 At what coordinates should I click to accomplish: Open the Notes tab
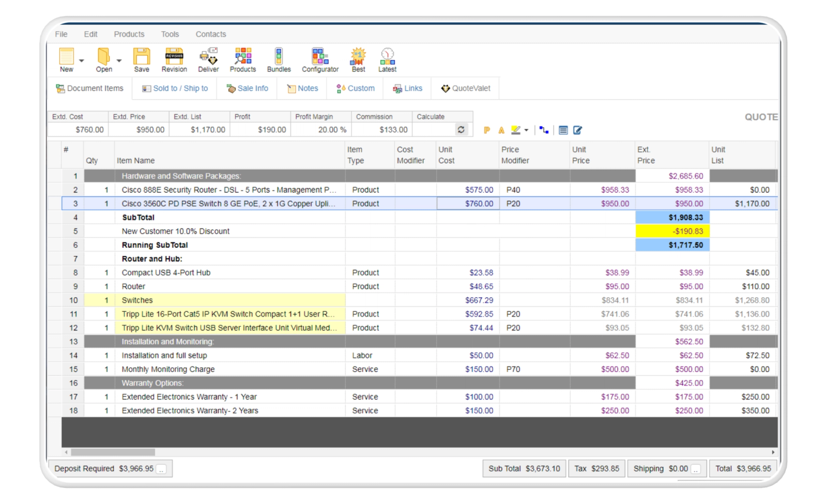[x=302, y=88]
